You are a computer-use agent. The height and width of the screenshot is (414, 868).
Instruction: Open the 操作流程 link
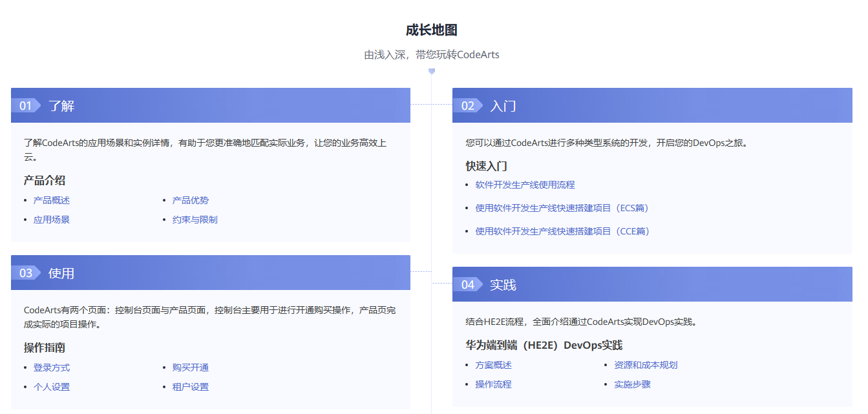pyautogui.click(x=494, y=384)
